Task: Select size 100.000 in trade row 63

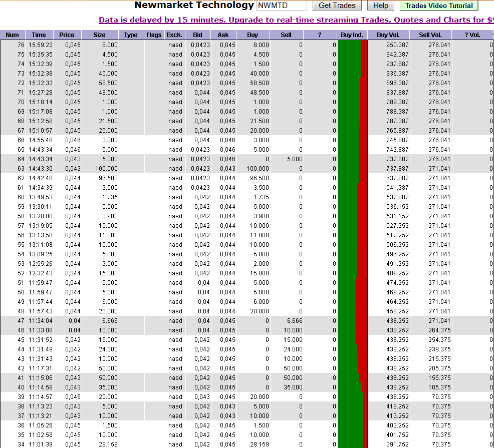Action: click(x=107, y=168)
